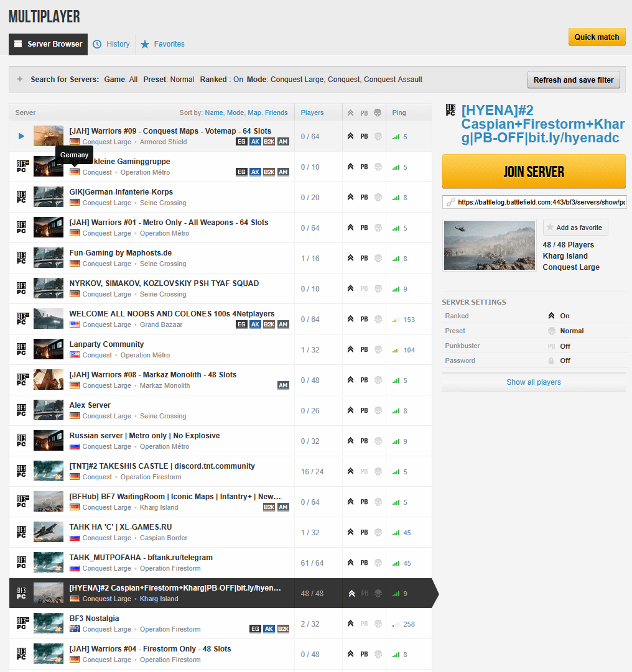
Task: Sort servers by Friends
Action: pos(276,113)
